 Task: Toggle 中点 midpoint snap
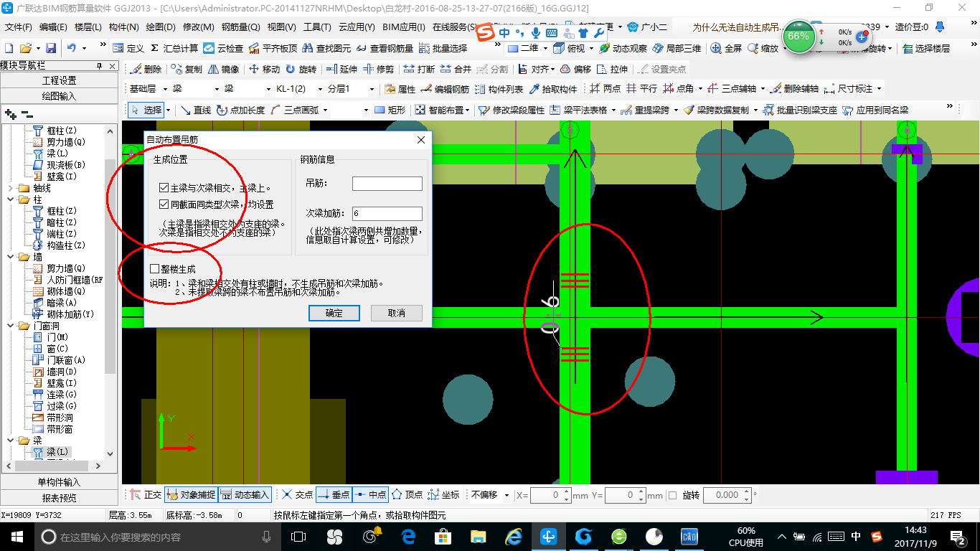point(369,494)
